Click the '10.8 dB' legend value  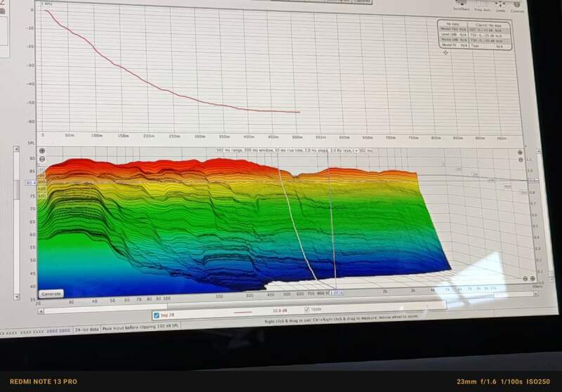(280, 311)
